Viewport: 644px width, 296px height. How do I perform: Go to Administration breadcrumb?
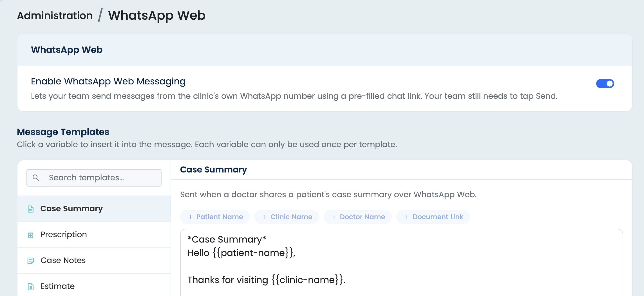(55, 15)
